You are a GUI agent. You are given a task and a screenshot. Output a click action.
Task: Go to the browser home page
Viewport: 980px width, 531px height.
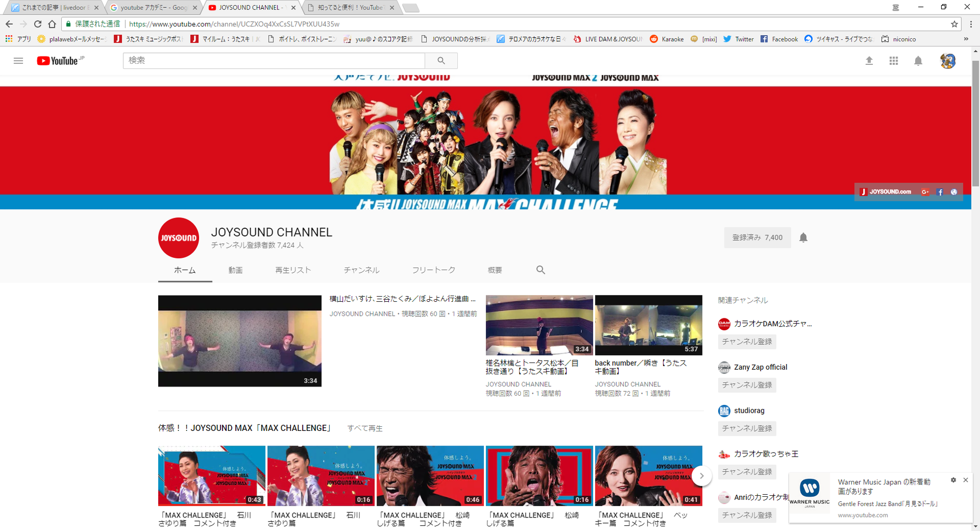[x=52, y=24]
